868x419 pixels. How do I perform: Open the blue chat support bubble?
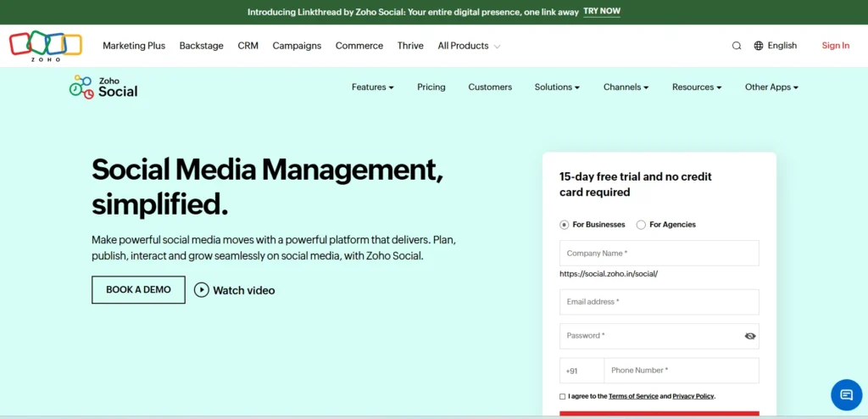click(847, 394)
